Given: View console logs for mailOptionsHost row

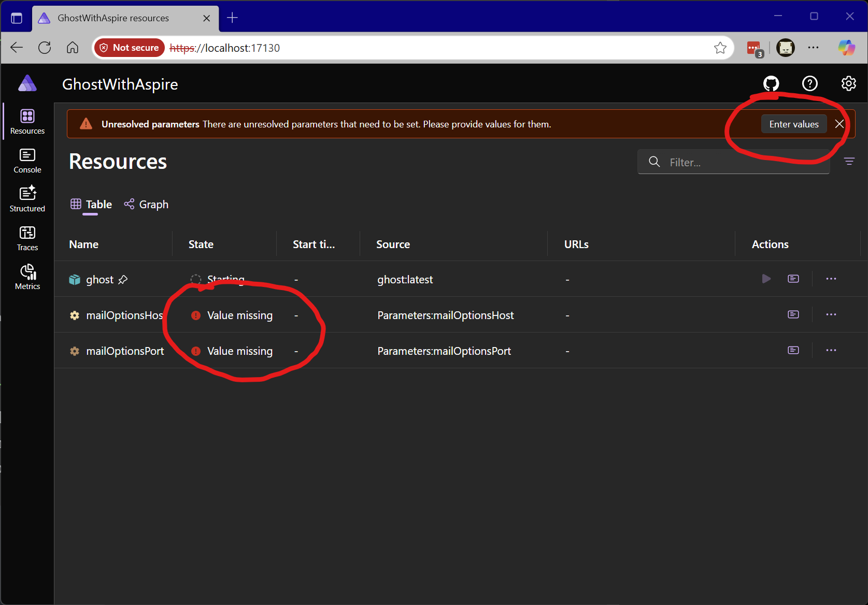Looking at the screenshot, I should tap(793, 314).
